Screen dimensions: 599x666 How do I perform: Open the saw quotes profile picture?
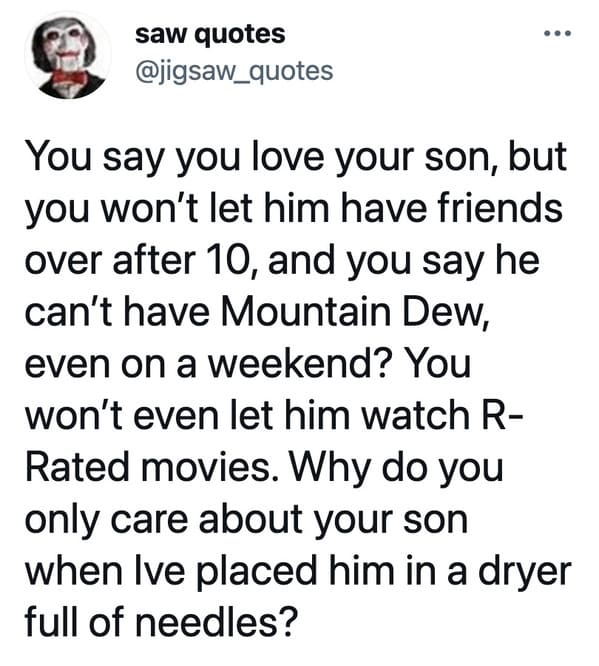tap(68, 55)
